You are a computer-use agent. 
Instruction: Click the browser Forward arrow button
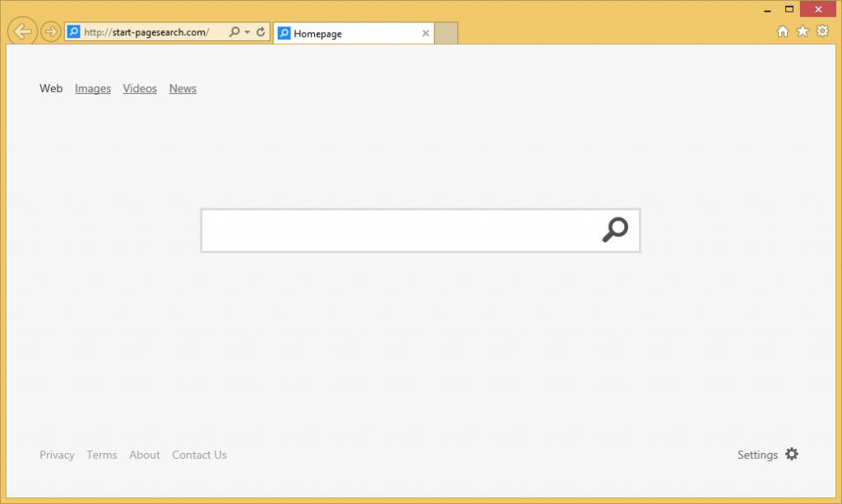click(x=50, y=32)
